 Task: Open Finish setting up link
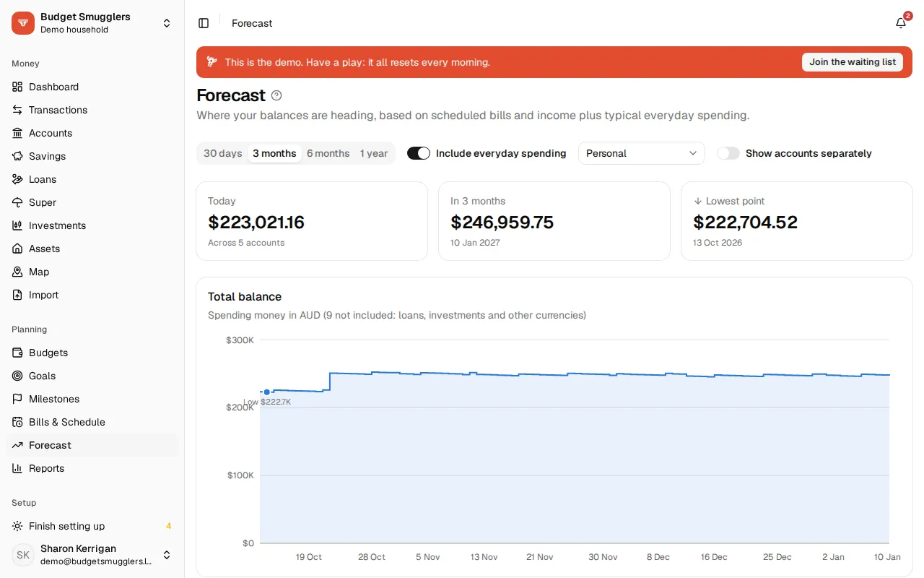92,526
